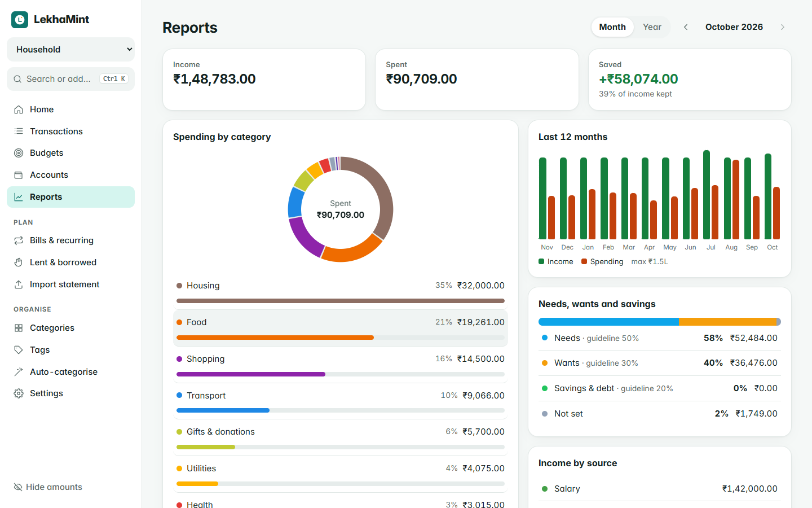Click the October 2026 period label
The width and height of the screenshot is (812, 508).
[x=734, y=27]
